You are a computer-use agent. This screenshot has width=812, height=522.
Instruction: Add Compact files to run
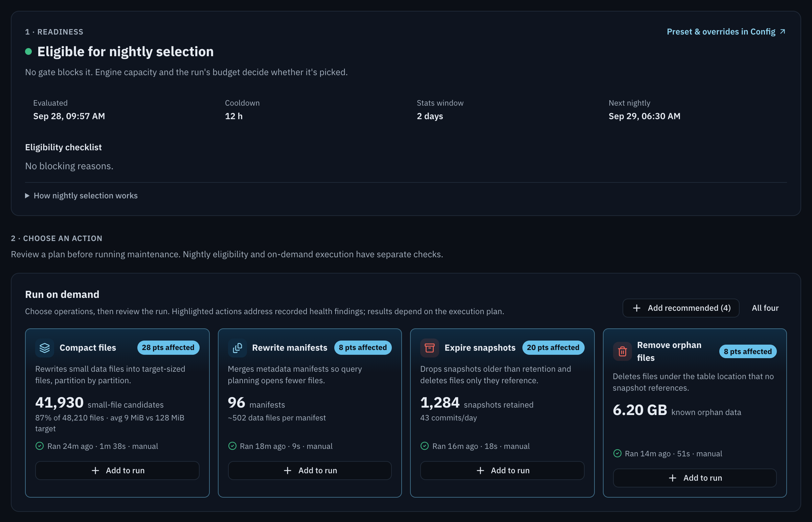pos(117,471)
